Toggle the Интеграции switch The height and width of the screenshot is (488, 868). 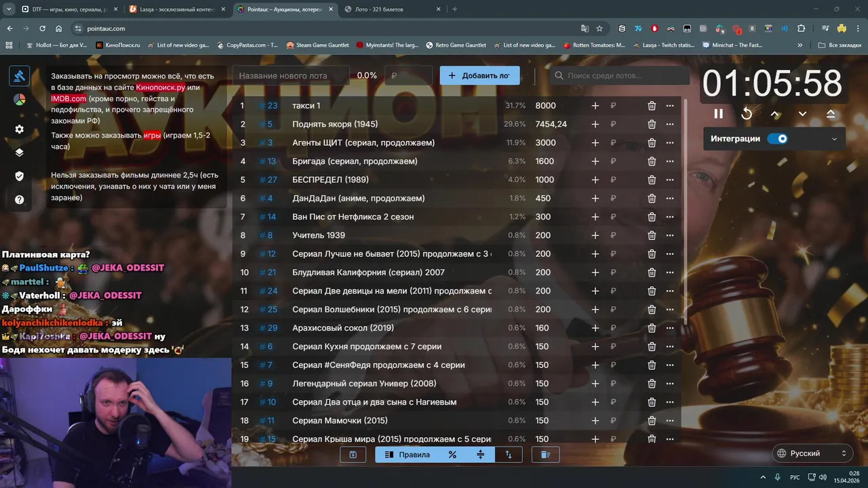tap(778, 139)
